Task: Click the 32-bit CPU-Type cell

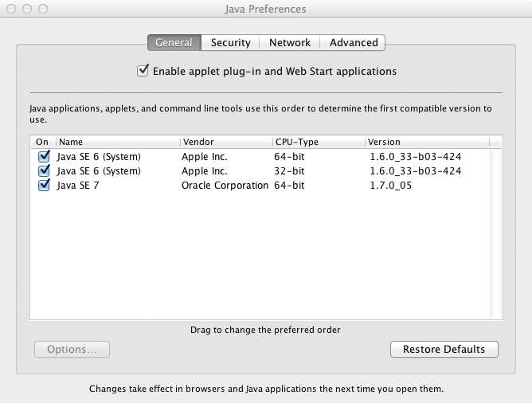Action: (x=289, y=171)
